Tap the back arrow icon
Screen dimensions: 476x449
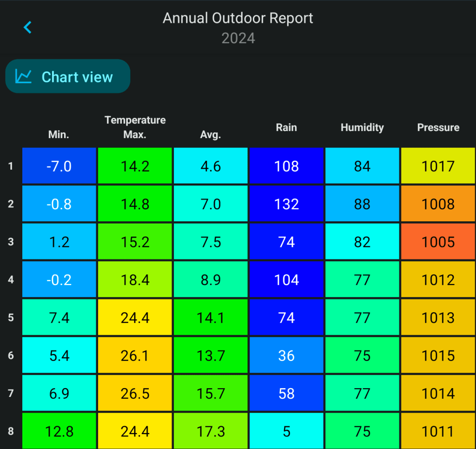(x=28, y=27)
